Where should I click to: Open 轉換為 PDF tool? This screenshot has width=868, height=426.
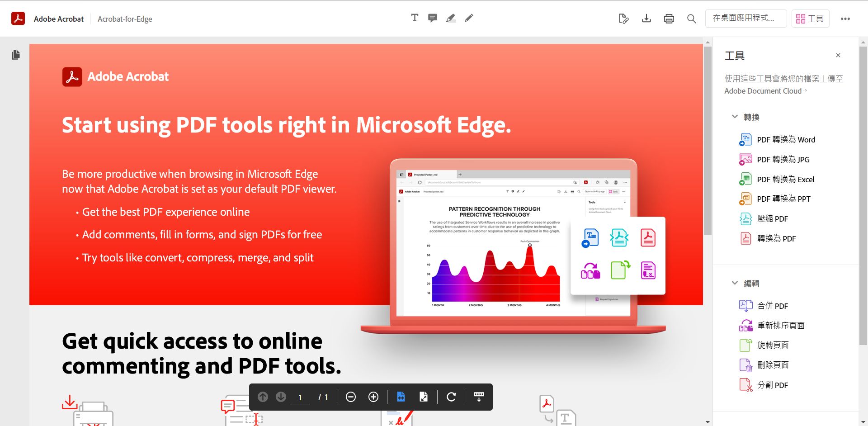(x=777, y=239)
